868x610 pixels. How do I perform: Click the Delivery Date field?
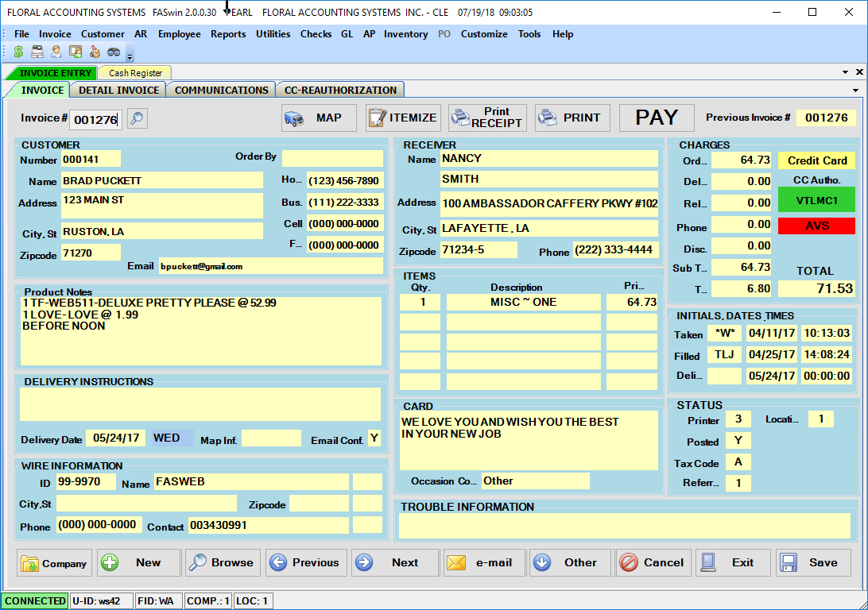pos(116,438)
